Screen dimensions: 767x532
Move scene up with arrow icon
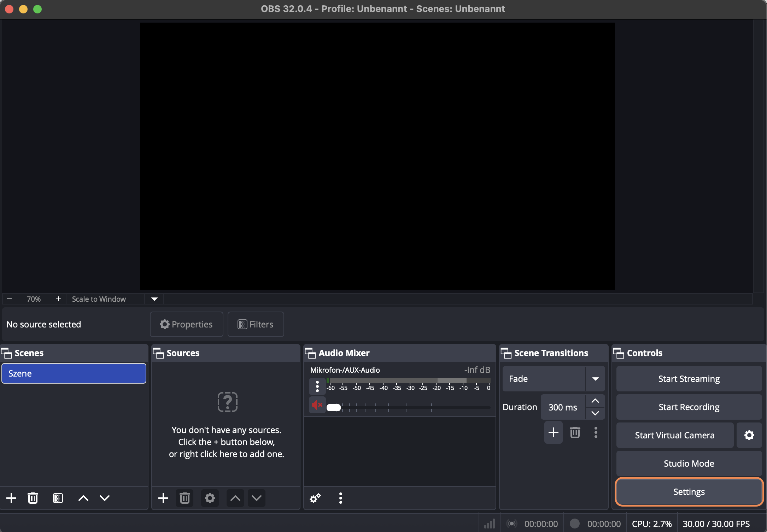coord(83,498)
